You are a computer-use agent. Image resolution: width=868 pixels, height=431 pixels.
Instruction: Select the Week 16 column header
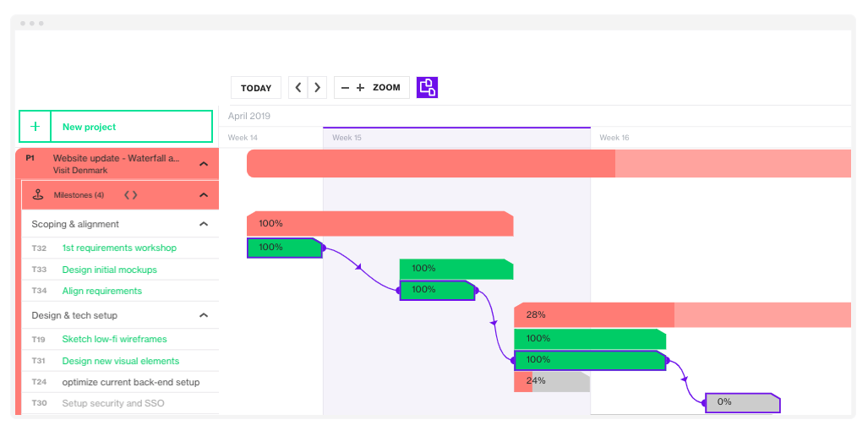pyautogui.click(x=614, y=138)
